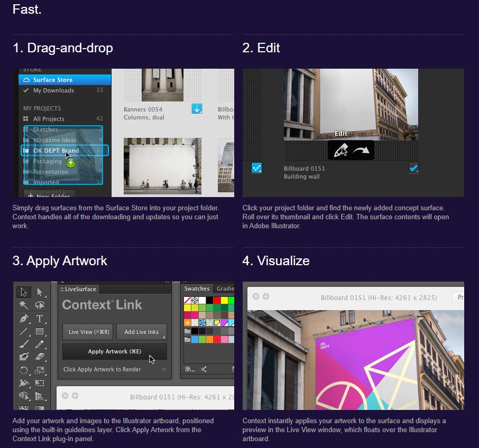Open the Magazine Ideas folder
This screenshot has height=448, width=479.
point(65,140)
